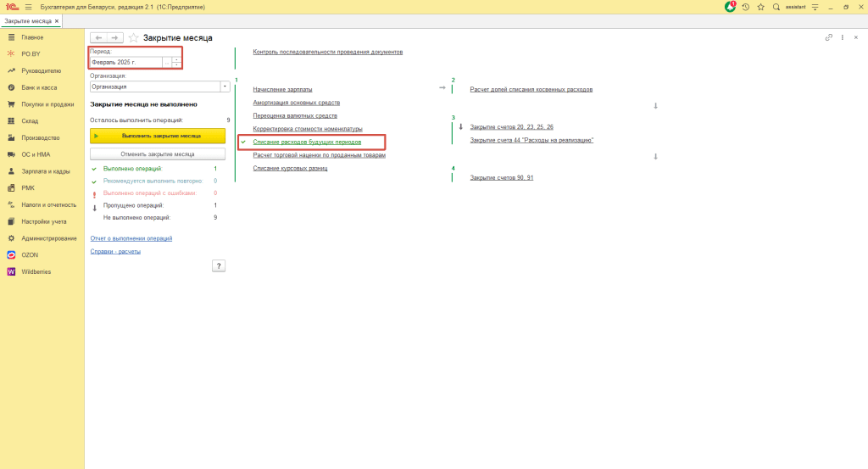This screenshot has height=469, width=868.
Task: Open PO.BY section in sidebar
Action: [x=31, y=53]
